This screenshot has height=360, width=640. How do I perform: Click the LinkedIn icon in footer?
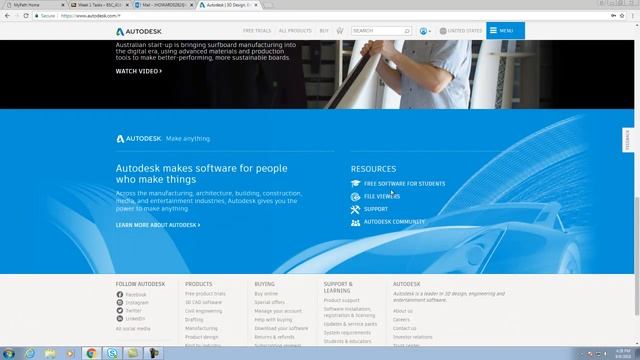(120, 318)
